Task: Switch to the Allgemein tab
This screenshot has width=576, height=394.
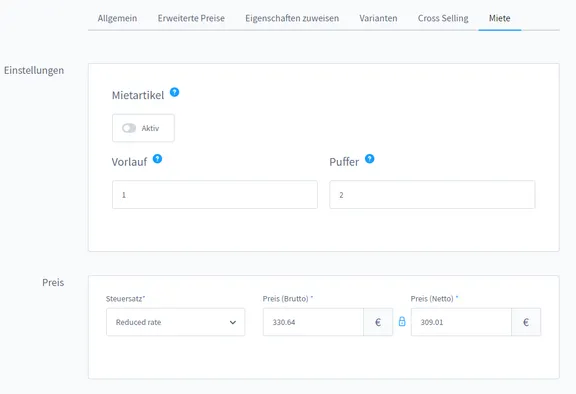Action: click(x=117, y=18)
